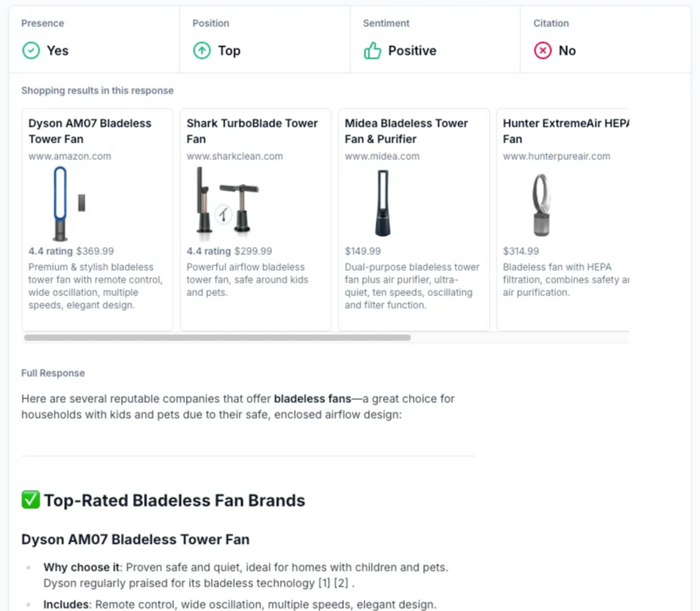Open the Midea bladeless tower fan image
Image resolution: width=700 pixels, height=611 pixels.
(383, 203)
